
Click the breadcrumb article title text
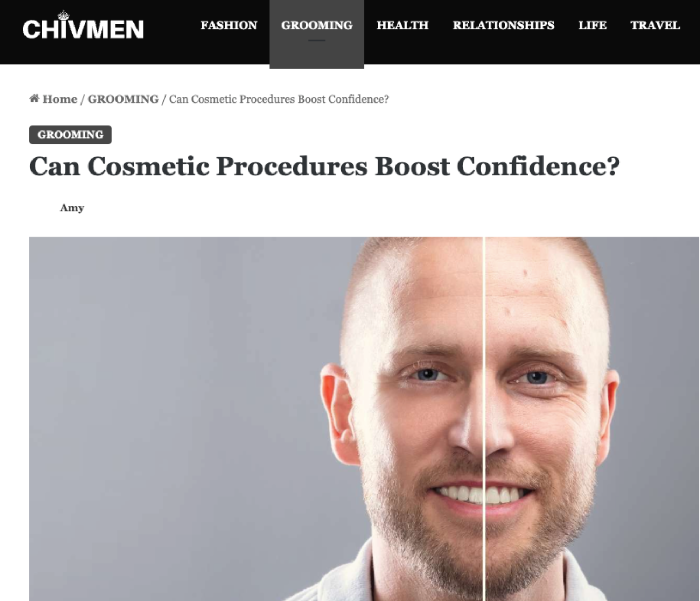(279, 99)
